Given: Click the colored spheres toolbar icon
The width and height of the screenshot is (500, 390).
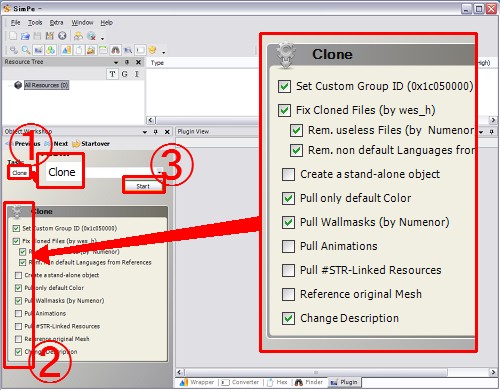Looking at the screenshot, I should 50,50.
